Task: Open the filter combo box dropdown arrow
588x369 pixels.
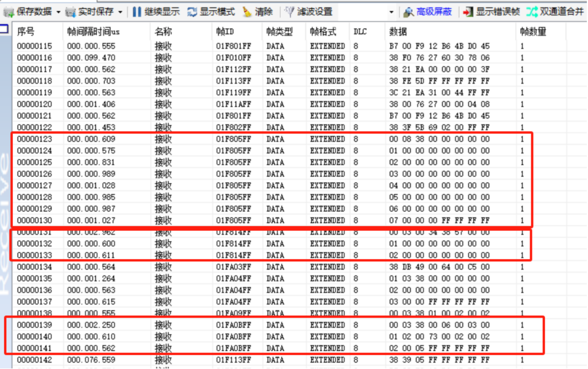Action: pos(392,12)
